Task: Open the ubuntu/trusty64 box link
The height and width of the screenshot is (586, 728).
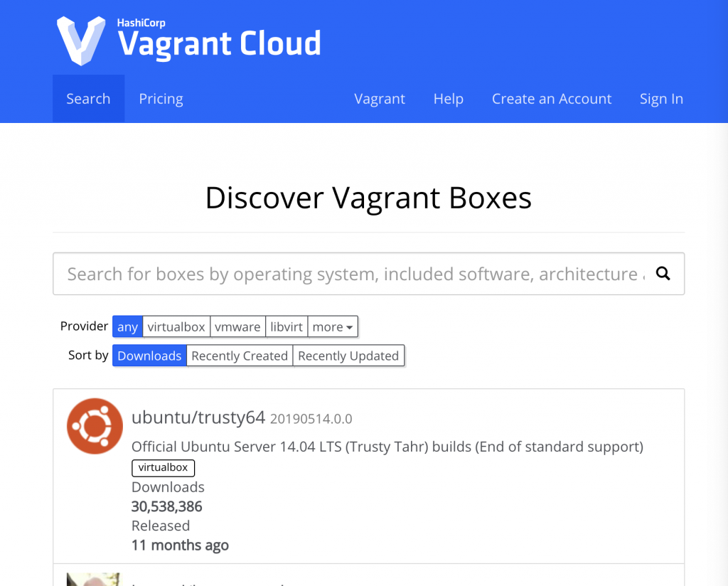Action: (198, 417)
